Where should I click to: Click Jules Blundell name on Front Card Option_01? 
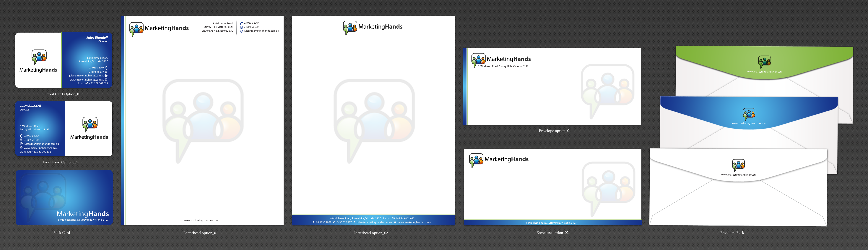tap(97, 37)
